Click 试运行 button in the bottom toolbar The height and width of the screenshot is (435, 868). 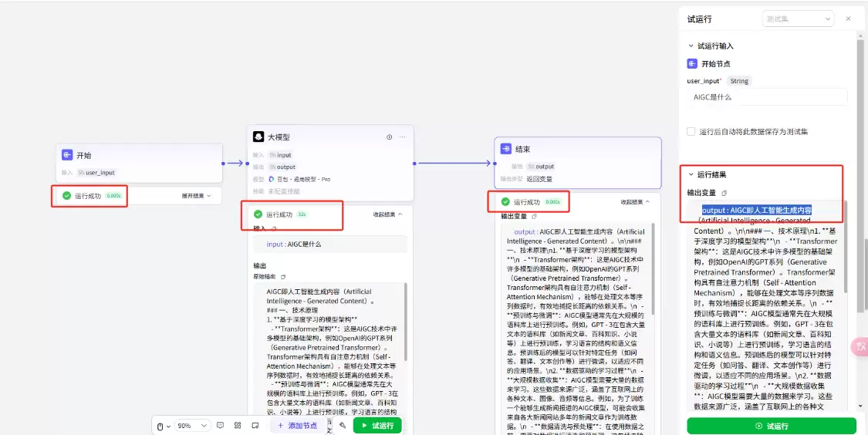click(x=377, y=426)
